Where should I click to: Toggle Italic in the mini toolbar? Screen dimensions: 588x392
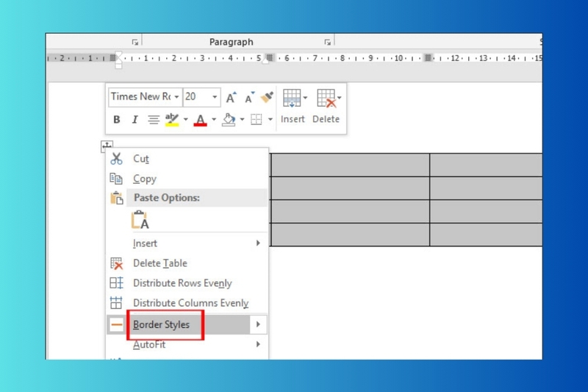(135, 120)
